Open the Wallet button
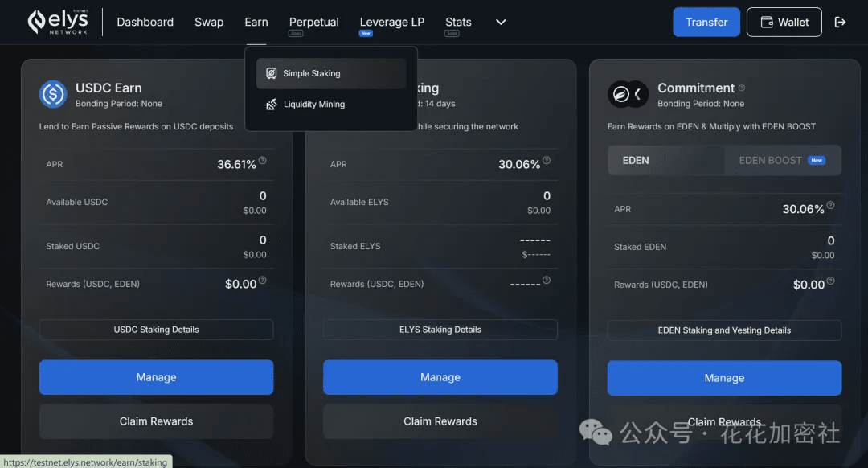The width and height of the screenshot is (868, 468). (784, 23)
